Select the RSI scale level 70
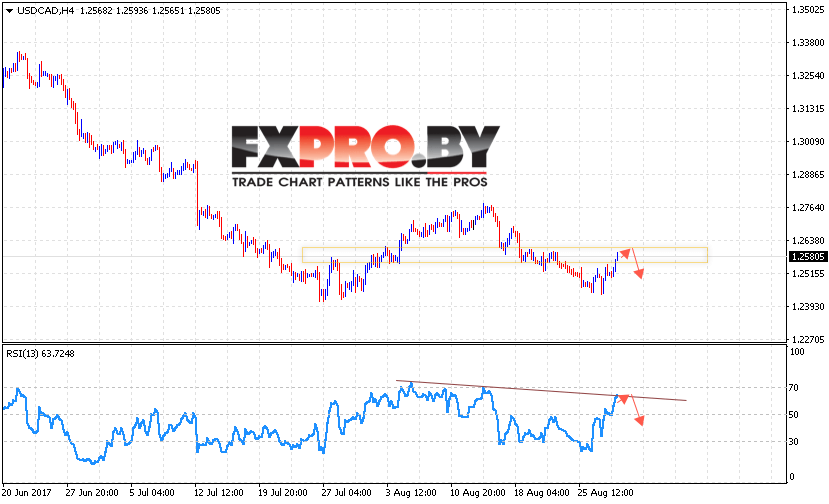 pyautogui.click(x=794, y=388)
